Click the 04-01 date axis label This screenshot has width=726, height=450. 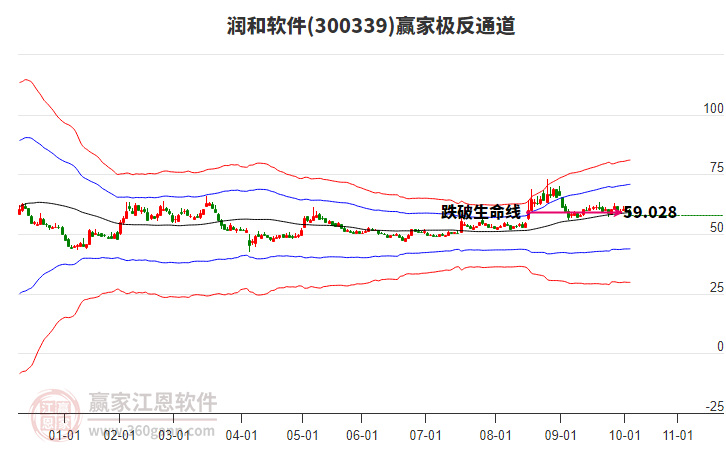pyautogui.click(x=241, y=435)
